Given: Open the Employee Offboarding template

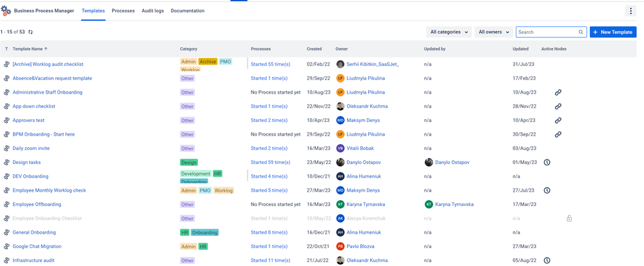Looking at the screenshot, I should [37, 204].
